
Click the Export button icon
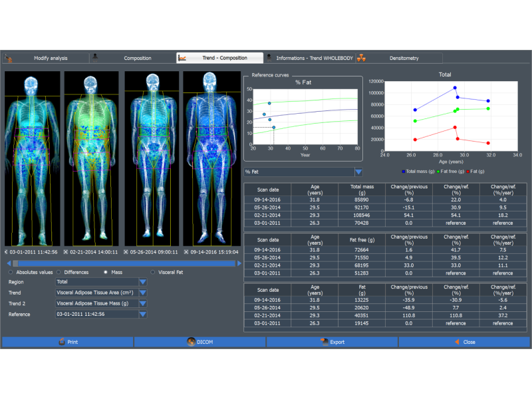point(324,342)
